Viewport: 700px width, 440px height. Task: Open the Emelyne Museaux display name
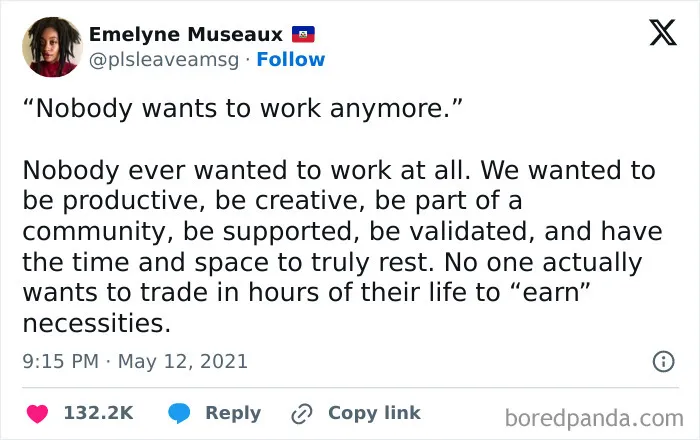(186, 34)
